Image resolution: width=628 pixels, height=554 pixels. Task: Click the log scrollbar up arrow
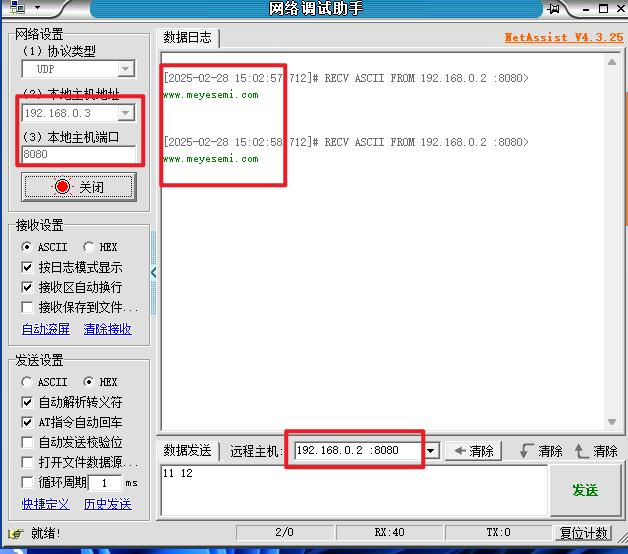pyautogui.click(x=612, y=62)
